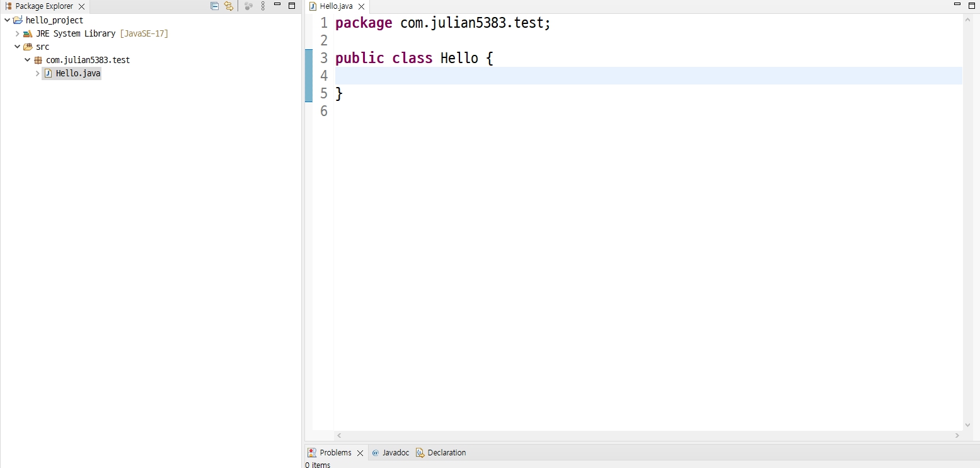Click line number 3 in the editor gutter
This screenshot has height=468, width=980.
(x=324, y=59)
